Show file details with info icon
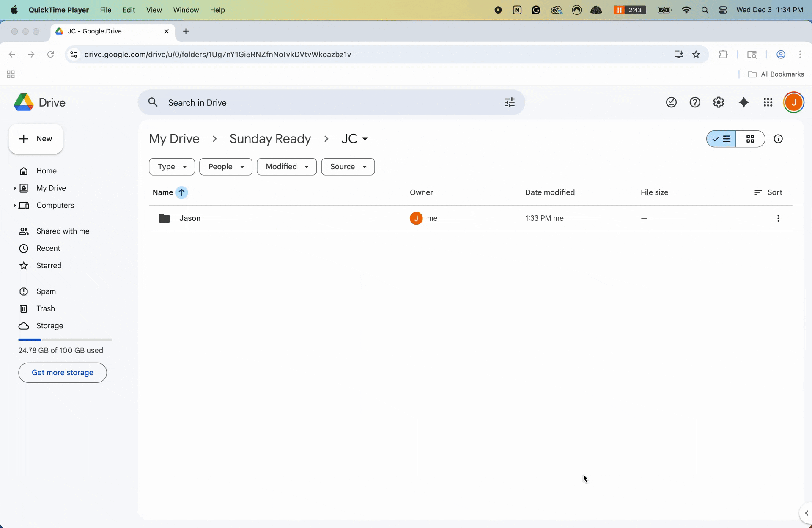812x528 pixels. pyautogui.click(x=778, y=139)
